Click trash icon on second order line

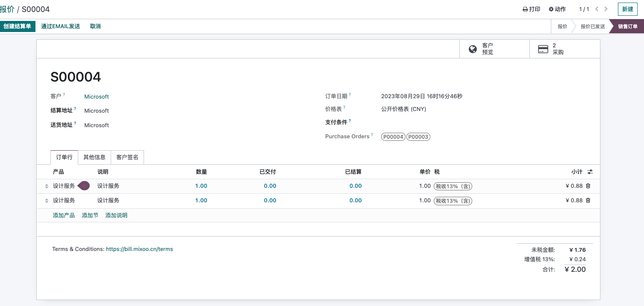pyautogui.click(x=588, y=201)
